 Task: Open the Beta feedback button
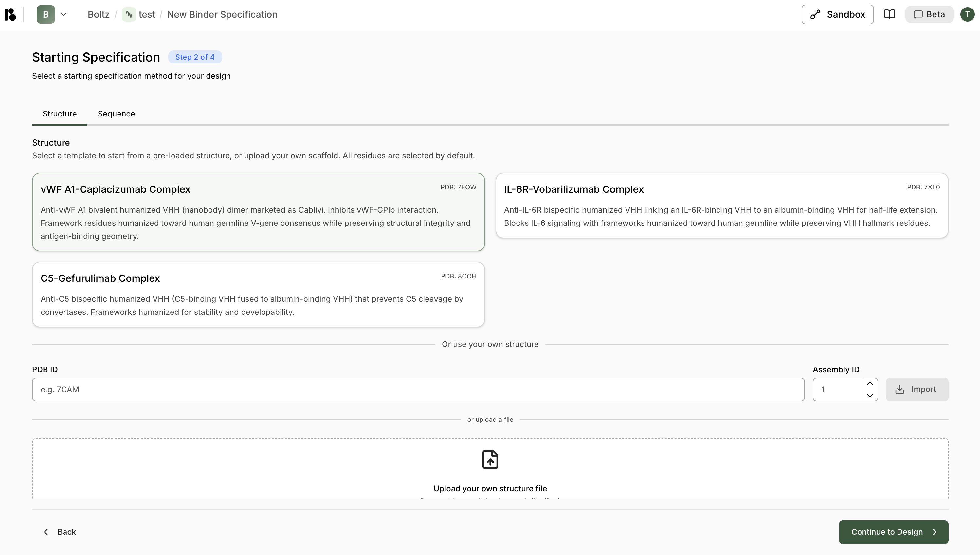929,14
